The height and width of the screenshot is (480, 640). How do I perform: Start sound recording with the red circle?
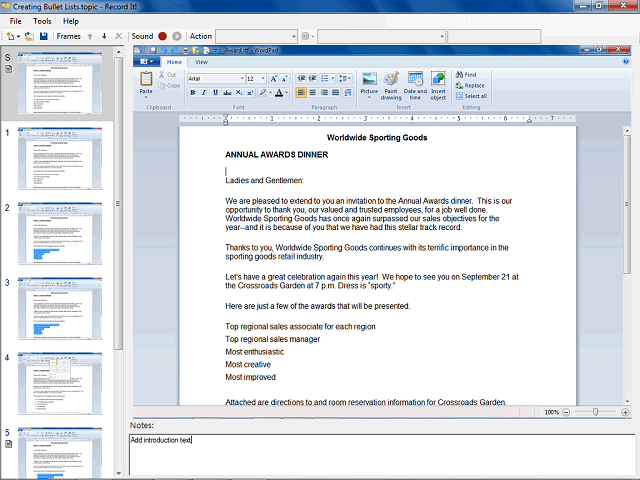(x=162, y=36)
